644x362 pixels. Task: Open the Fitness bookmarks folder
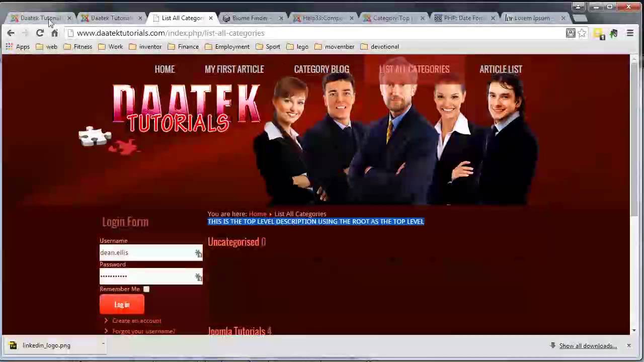click(77, 47)
